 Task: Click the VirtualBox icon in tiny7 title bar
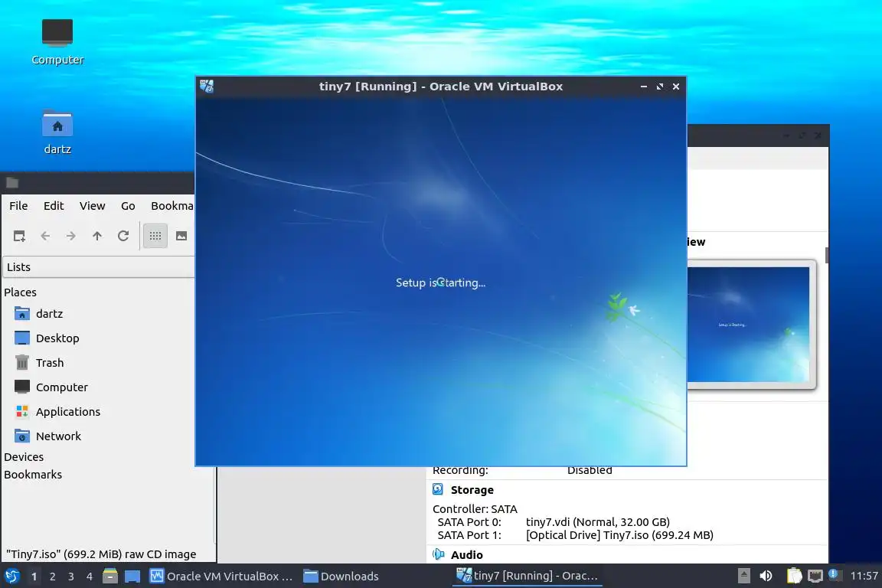tap(207, 86)
